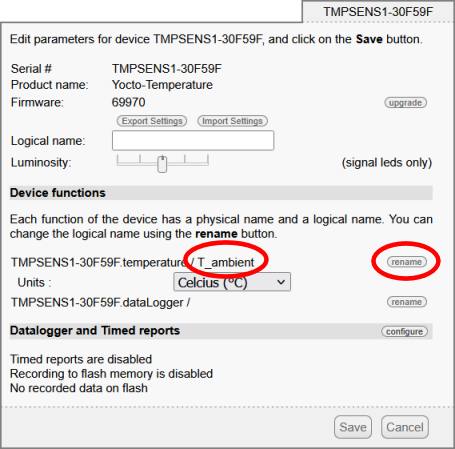Screen dimensions: 455x449
Task: Cancel editing device parameters
Action: pos(405,427)
